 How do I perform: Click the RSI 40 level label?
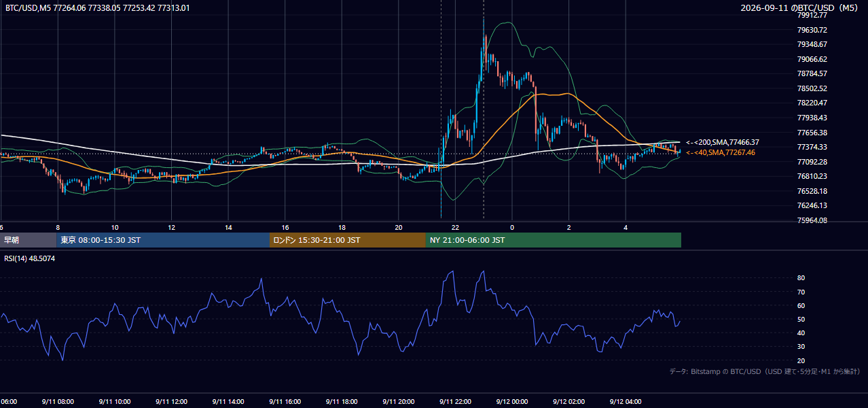point(801,333)
